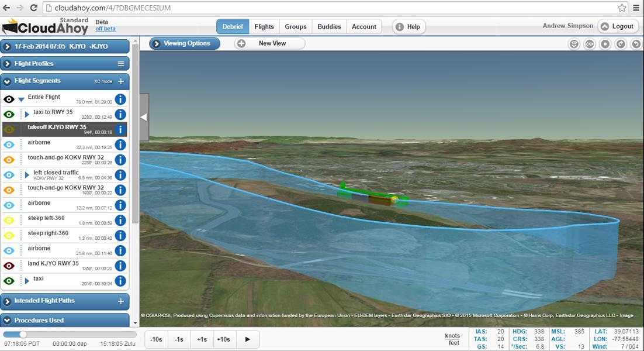Start flight playback
This screenshot has height=351, width=644.
coord(247,339)
